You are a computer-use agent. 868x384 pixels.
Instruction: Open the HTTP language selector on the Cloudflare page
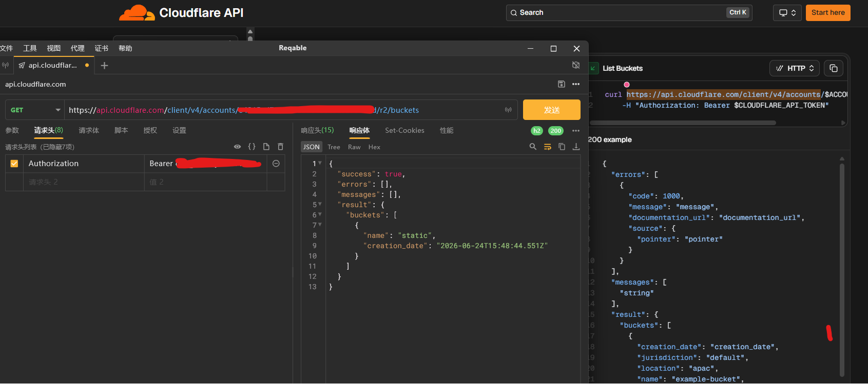point(795,68)
